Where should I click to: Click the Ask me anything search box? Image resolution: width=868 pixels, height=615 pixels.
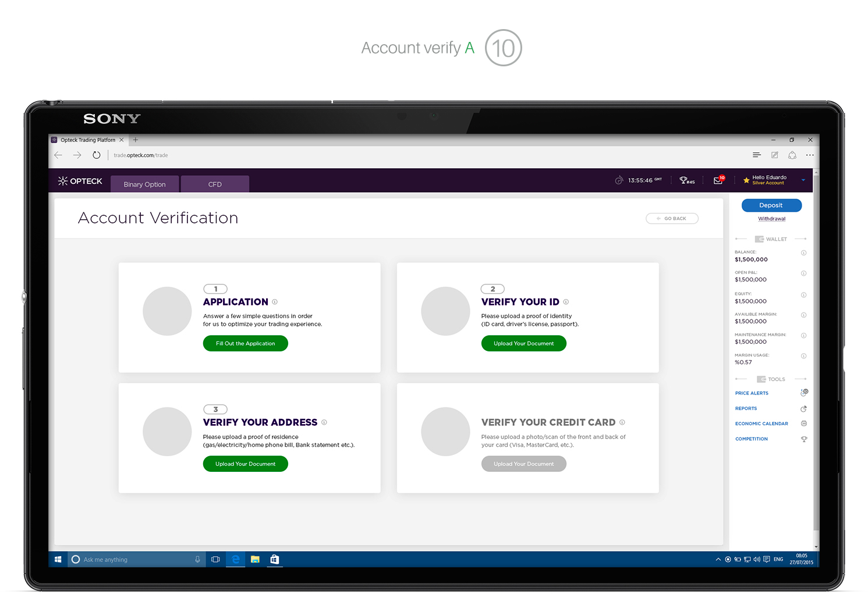(x=137, y=559)
